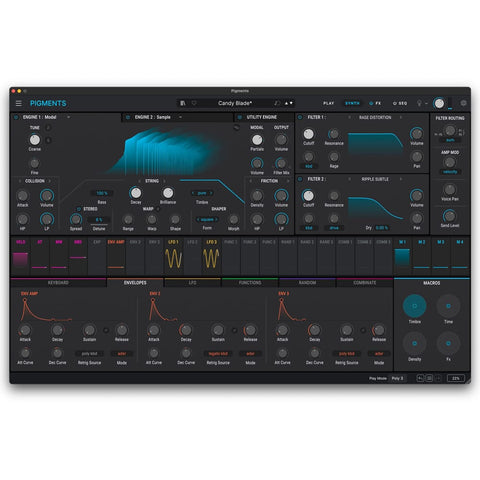This screenshot has height=480, width=480.
Task: Click the previous preset up arrow
Action: click(286, 103)
